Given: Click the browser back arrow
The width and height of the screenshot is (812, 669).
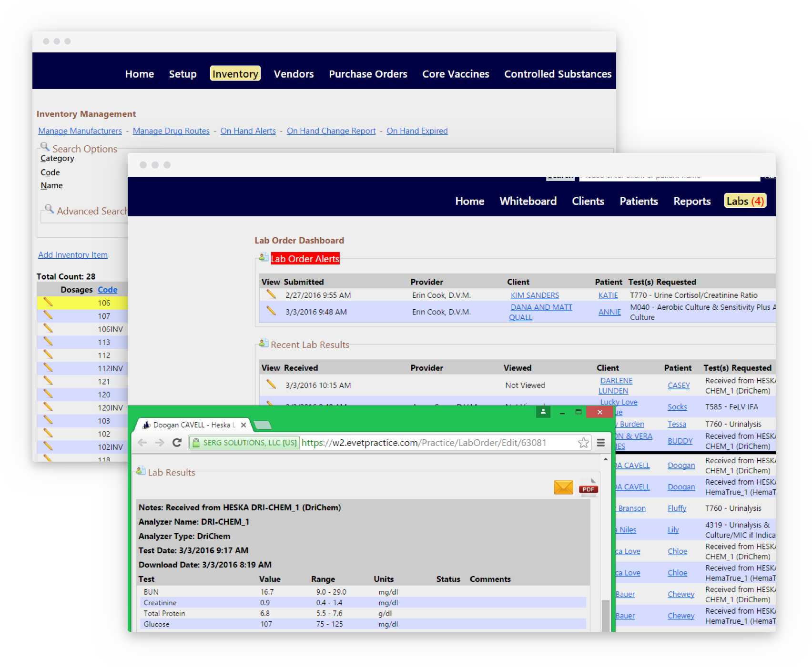Looking at the screenshot, I should [x=142, y=443].
